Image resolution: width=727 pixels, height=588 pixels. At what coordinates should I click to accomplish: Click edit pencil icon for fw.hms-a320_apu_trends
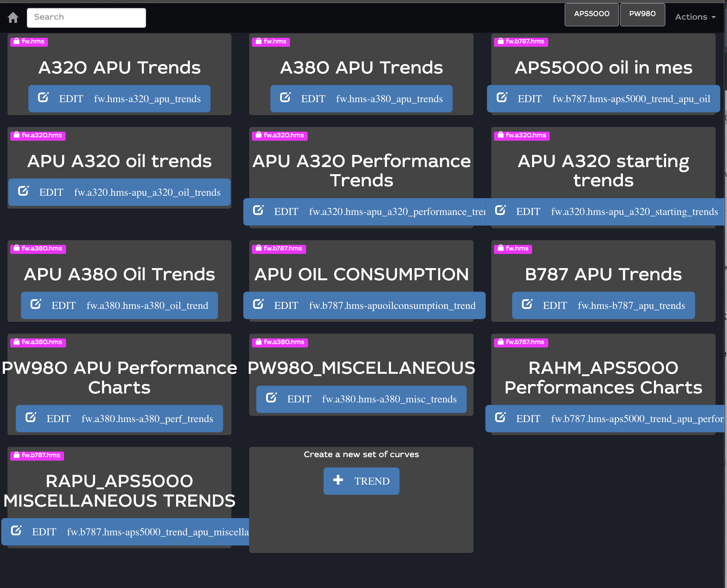(43, 97)
